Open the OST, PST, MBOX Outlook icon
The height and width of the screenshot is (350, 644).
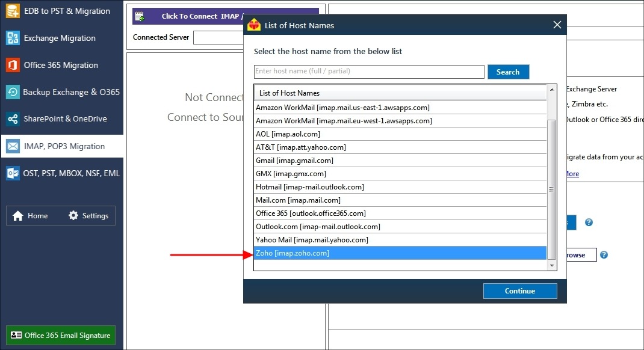13,173
